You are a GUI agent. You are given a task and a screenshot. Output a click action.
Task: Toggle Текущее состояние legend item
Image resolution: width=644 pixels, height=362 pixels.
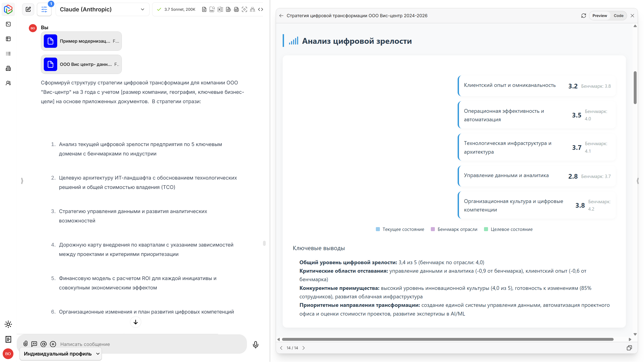pyautogui.click(x=400, y=229)
